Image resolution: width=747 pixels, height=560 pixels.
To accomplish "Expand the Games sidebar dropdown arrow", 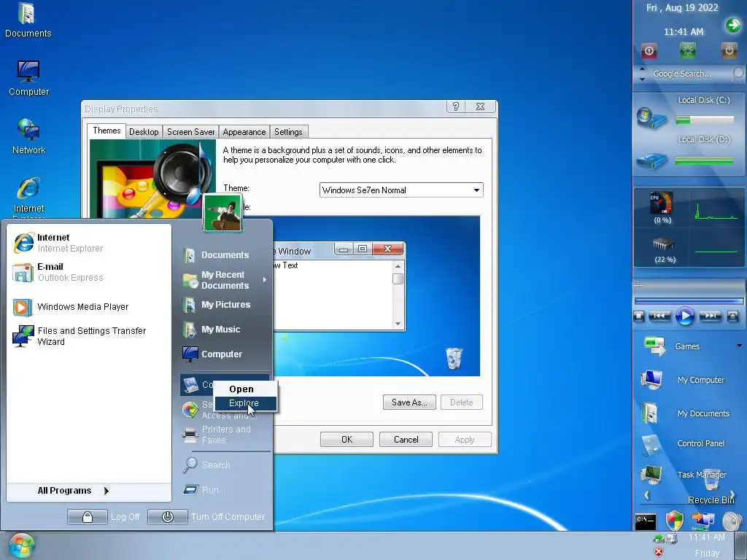I will [740, 346].
